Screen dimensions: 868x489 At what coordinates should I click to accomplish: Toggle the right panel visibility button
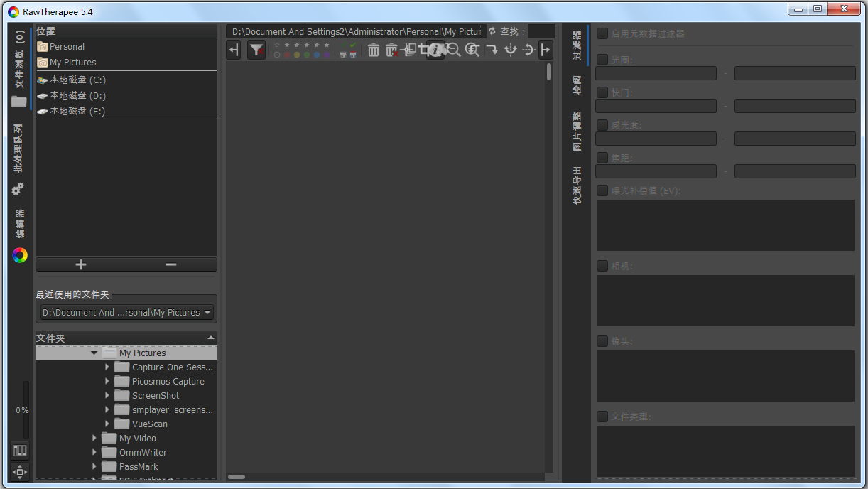pyautogui.click(x=546, y=50)
